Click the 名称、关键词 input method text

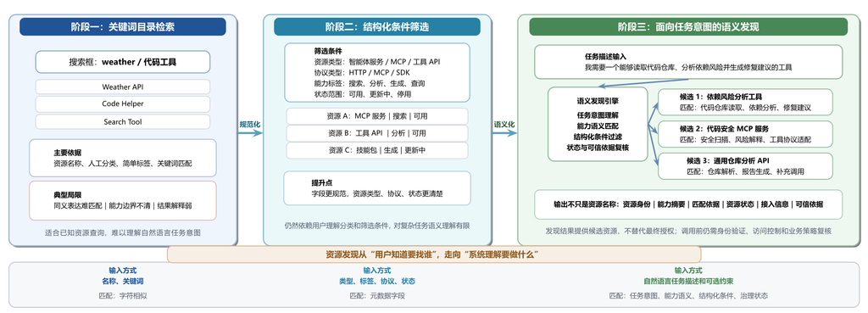click(x=123, y=282)
